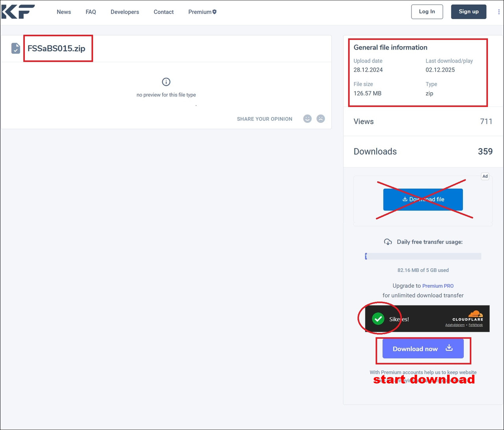Click the KF site logo
504x430 pixels.
click(18, 11)
